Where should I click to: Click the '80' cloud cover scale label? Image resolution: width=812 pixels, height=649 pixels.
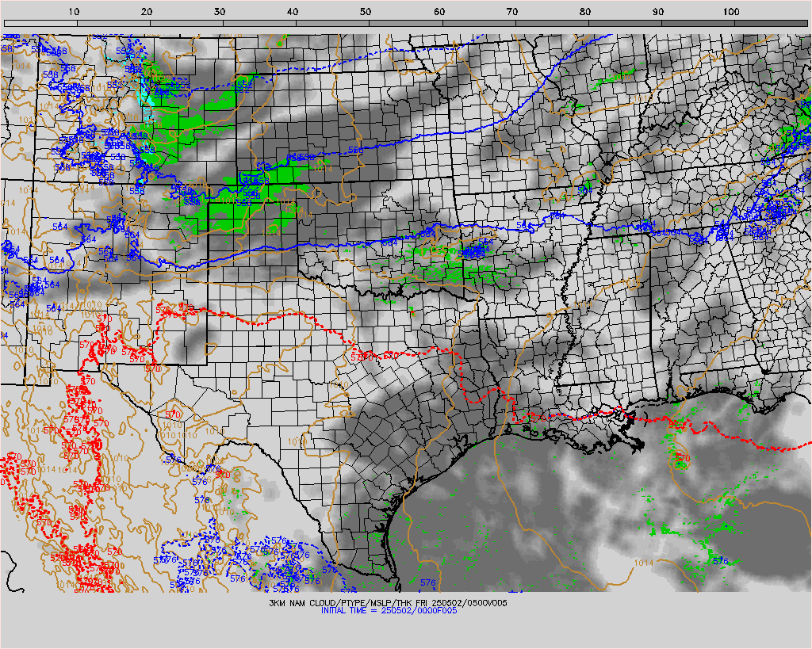tap(585, 12)
